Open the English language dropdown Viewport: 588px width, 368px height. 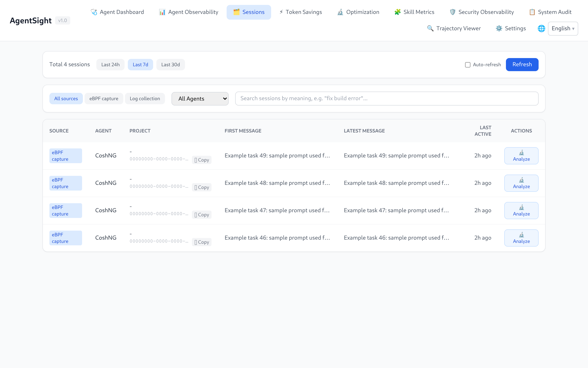click(563, 28)
